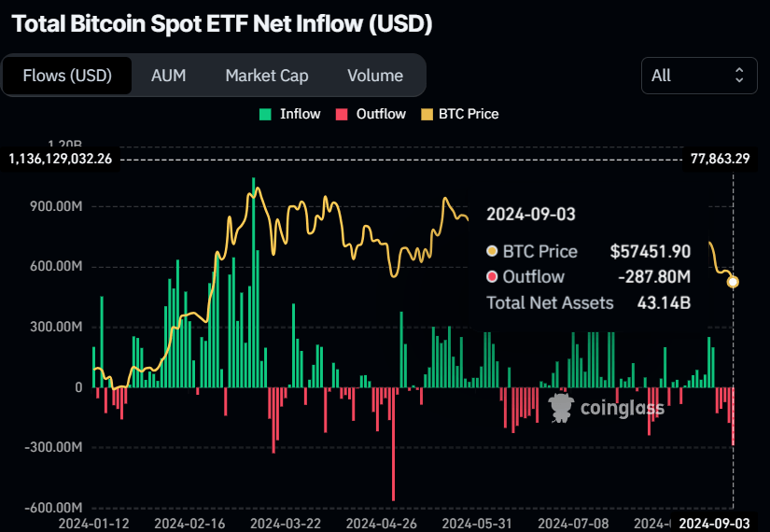Click the tooltip BTC Price $57451.90 value
Screen dimensions: 770x532
click(651, 251)
